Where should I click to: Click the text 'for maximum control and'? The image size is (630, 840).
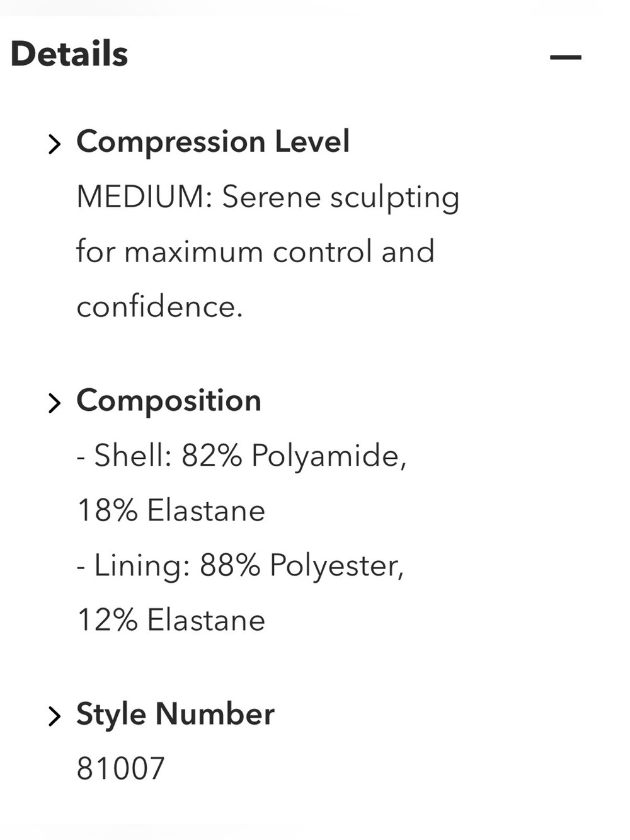pos(255,251)
